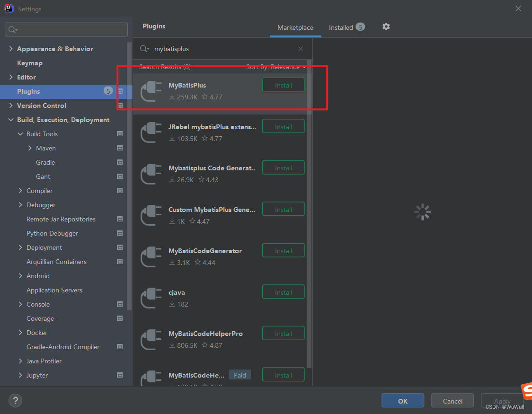Viewport: 532px width, 414px height.
Task: Click the cjava plugin icon
Action: (151, 298)
